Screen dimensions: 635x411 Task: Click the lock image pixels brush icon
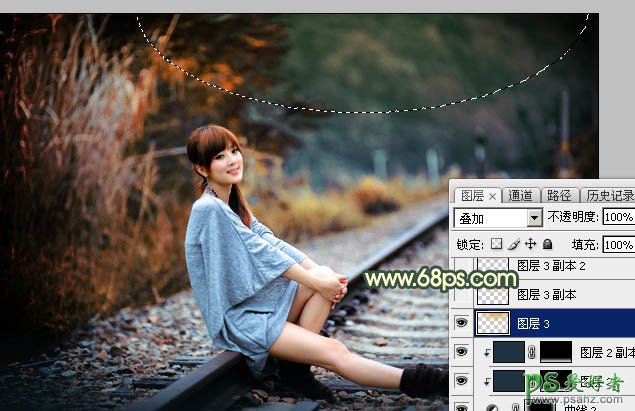pos(514,244)
